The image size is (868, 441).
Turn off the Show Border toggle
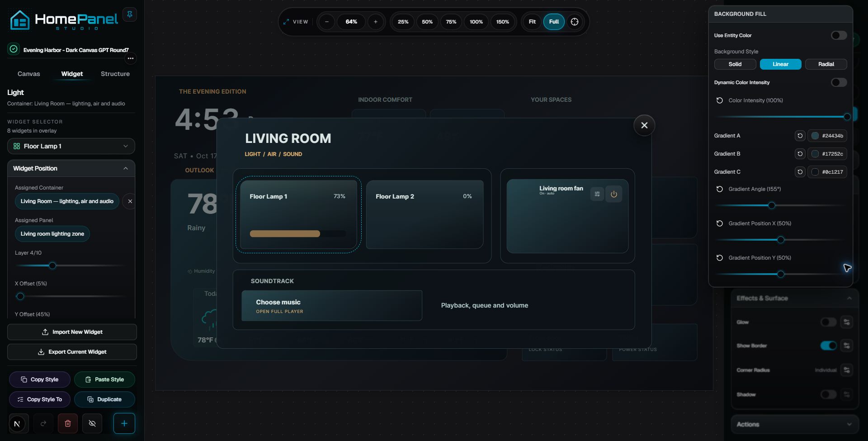tap(829, 346)
